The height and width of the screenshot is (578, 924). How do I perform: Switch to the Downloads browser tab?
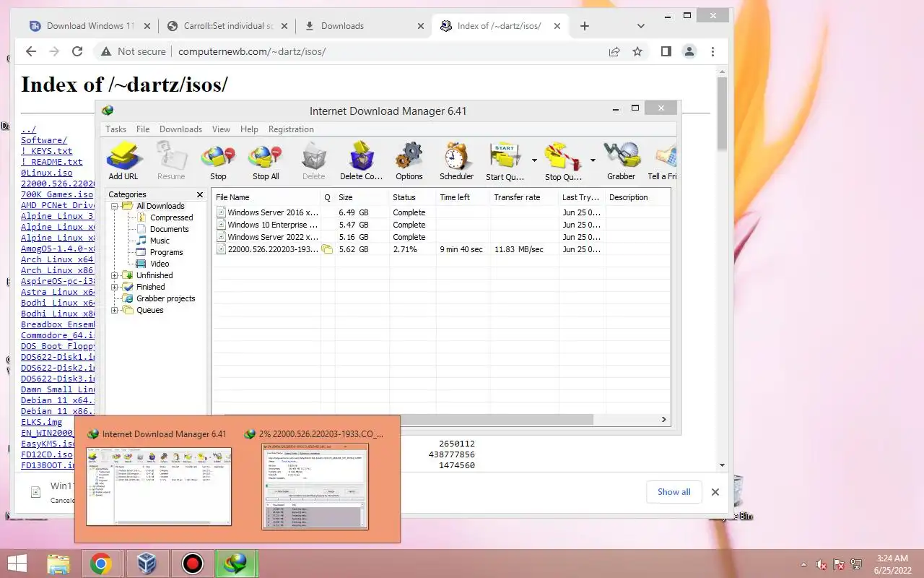point(364,26)
